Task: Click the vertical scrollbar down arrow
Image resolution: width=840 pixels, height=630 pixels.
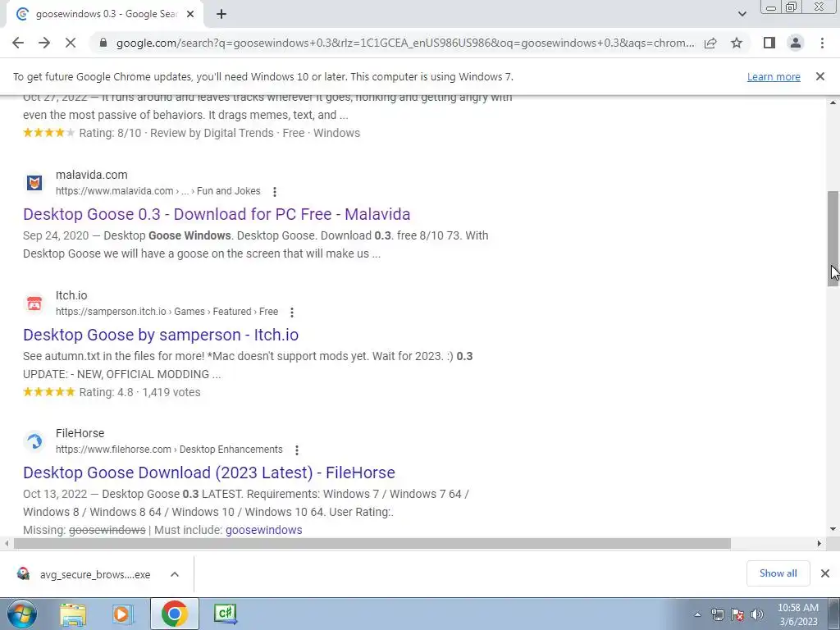Action: (x=833, y=529)
